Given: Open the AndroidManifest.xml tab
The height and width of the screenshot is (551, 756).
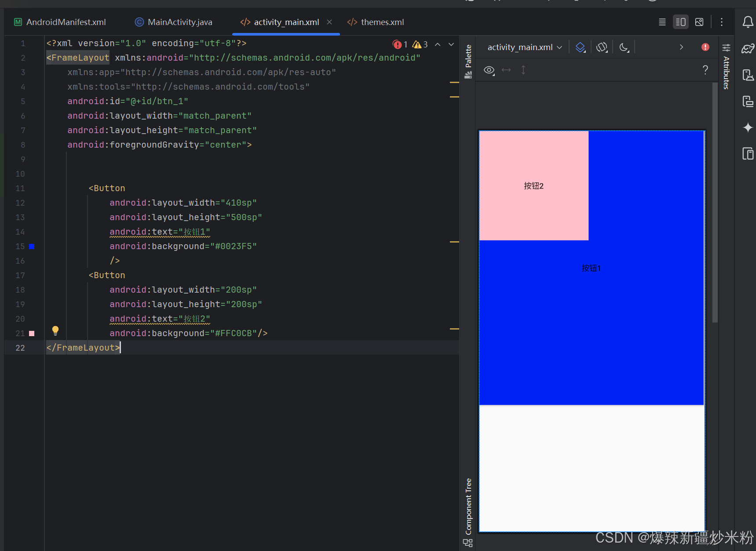Looking at the screenshot, I should coord(60,22).
